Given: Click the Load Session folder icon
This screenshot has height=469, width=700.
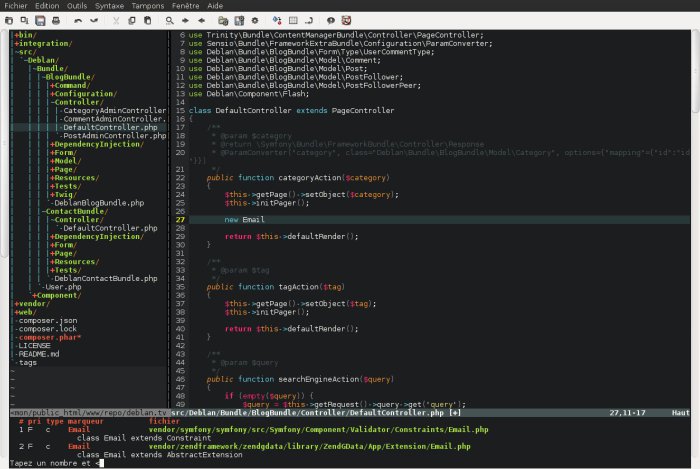Looking at the screenshot, I should coord(223,21).
